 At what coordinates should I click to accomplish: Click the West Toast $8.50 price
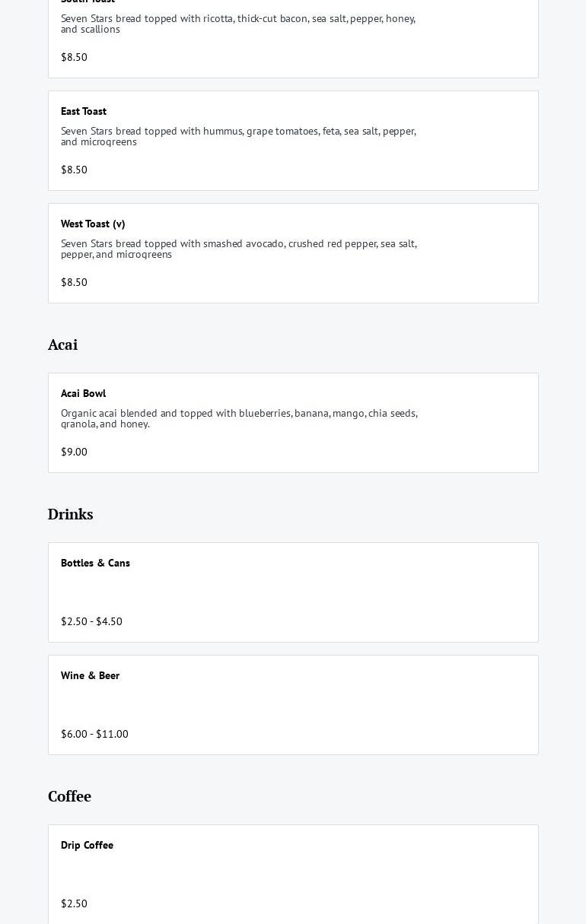coord(74,282)
